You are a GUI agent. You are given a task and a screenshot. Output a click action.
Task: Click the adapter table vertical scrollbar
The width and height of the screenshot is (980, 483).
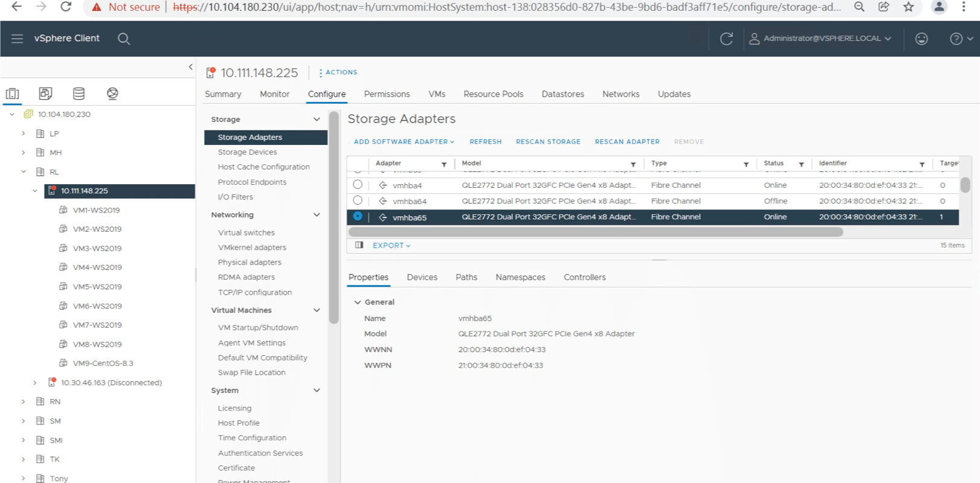point(965,185)
